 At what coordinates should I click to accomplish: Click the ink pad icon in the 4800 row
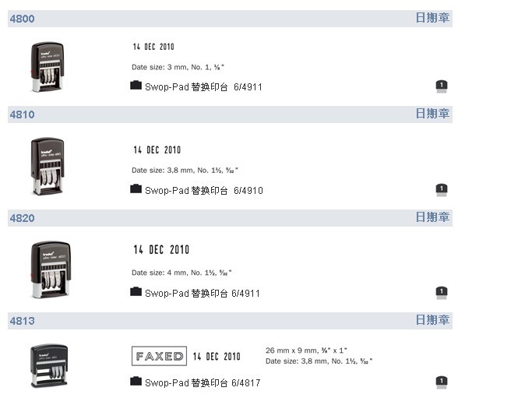(136, 85)
